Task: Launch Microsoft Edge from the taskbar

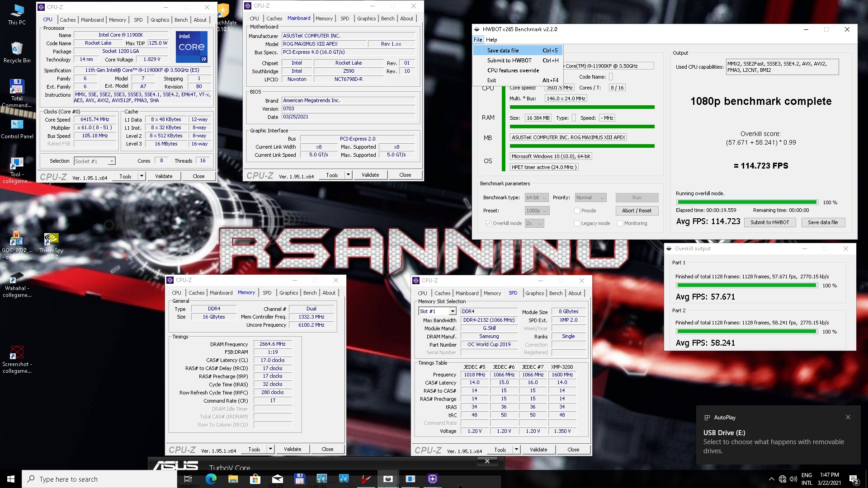Action: [211, 479]
